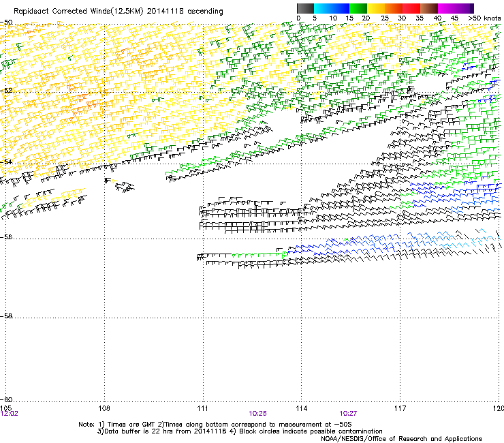
Task: Click the -60 latitude axis label
Action: (x=6, y=399)
